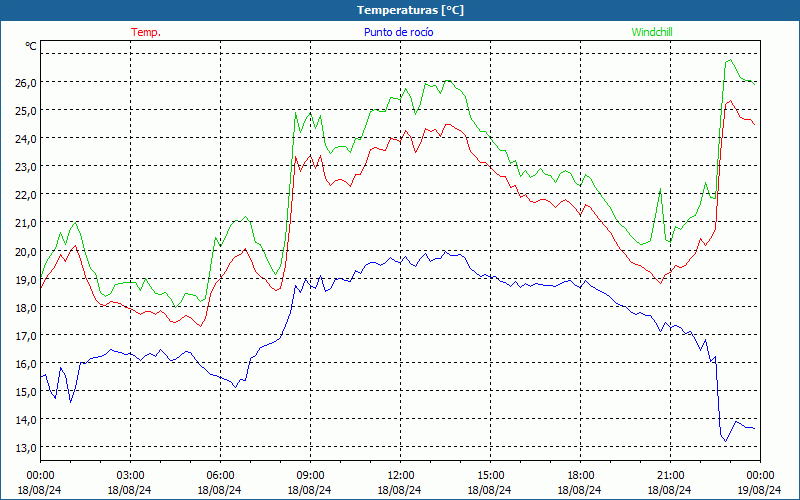Click the 20,0 y-axis value
The height and width of the screenshot is (500, 800).
[x=26, y=251]
